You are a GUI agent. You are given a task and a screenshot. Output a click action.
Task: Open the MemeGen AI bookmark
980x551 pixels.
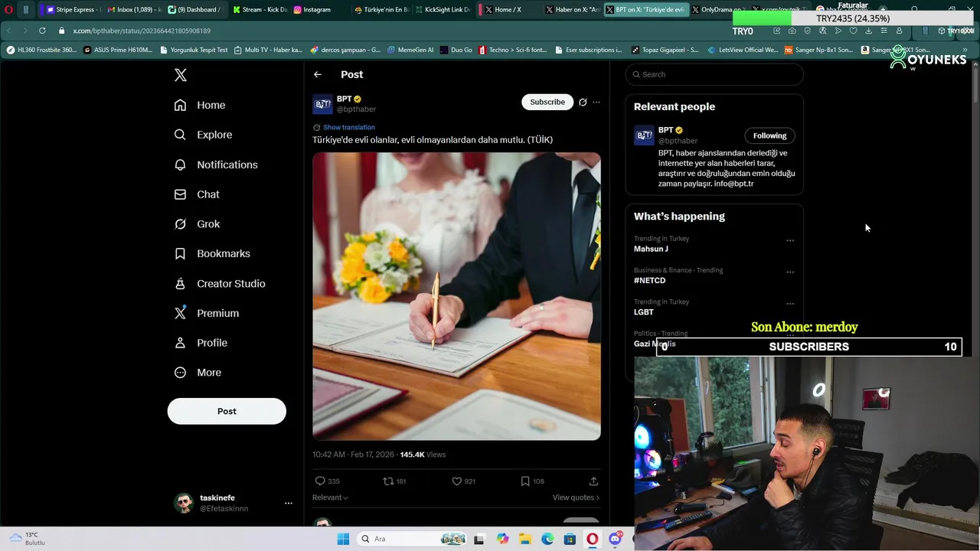pos(410,50)
